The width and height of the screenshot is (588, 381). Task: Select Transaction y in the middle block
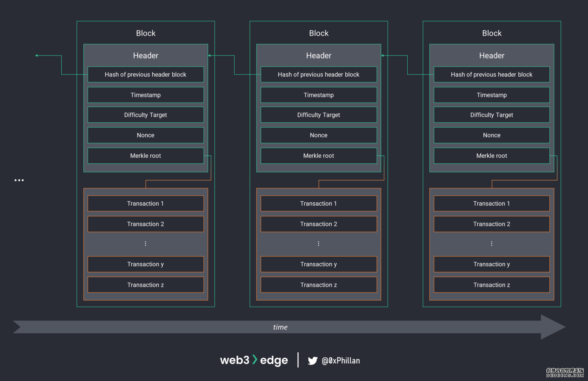[319, 264]
